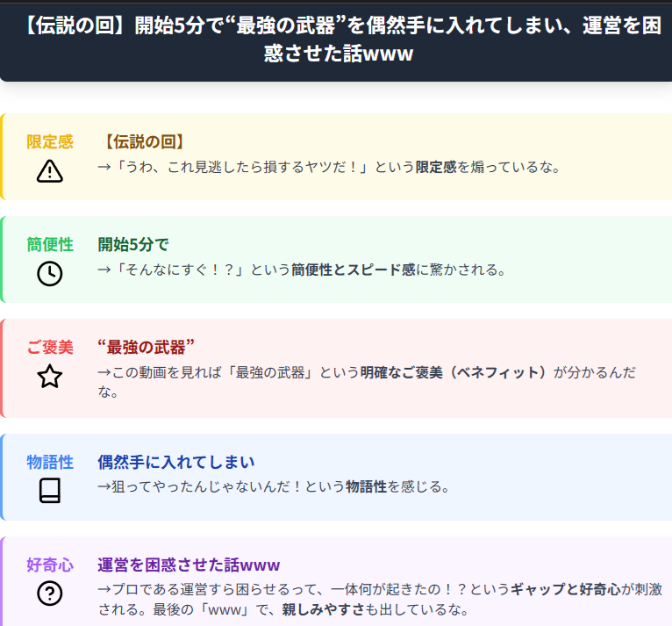Select the 物語性 blue label
This screenshot has height=626, width=672.
tap(50, 462)
